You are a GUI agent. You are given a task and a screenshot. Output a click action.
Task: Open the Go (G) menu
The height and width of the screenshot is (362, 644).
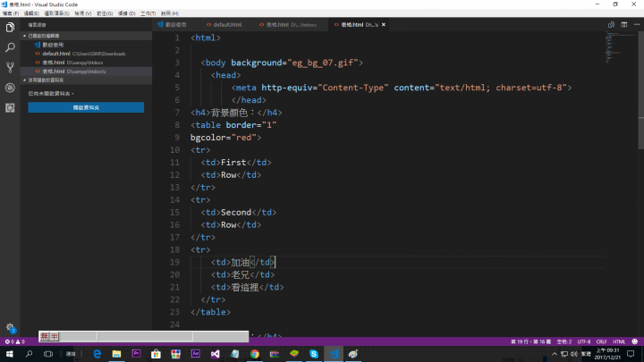tap(105, 13)
